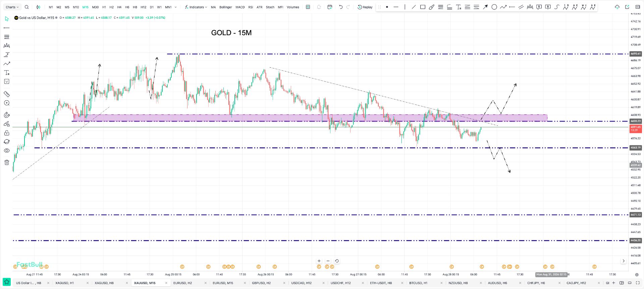Close the XAUUSD, M15 tab

pos(166,283)
